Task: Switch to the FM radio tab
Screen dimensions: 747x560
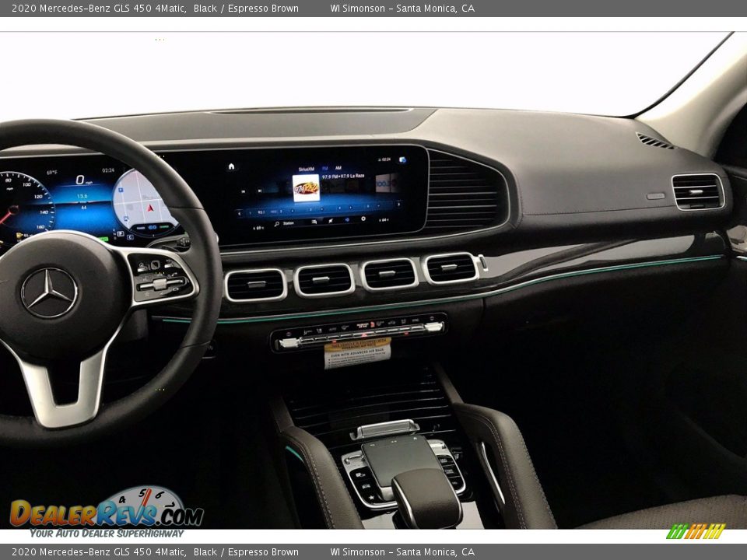Action: pyautogui.click(x=325, y=168)
